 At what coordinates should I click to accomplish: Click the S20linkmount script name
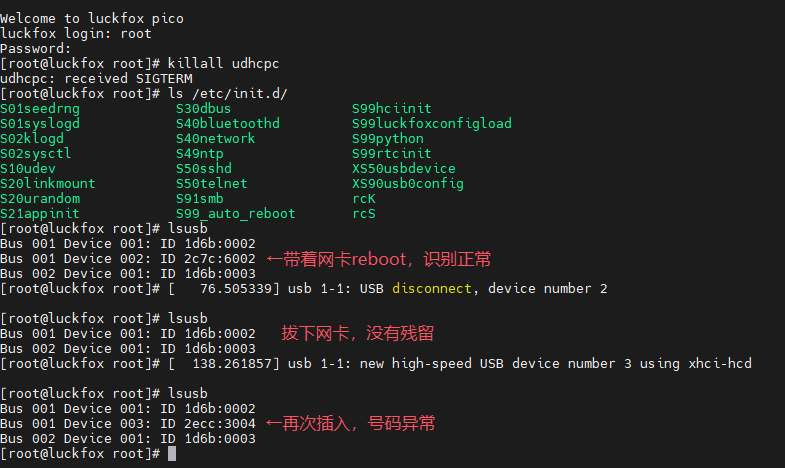coord(48,184)
